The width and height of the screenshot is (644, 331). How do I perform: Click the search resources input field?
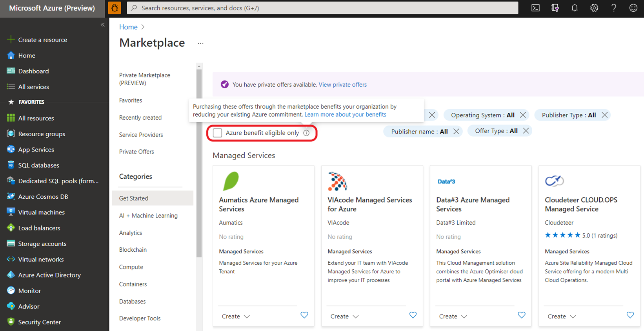point(322,8)
